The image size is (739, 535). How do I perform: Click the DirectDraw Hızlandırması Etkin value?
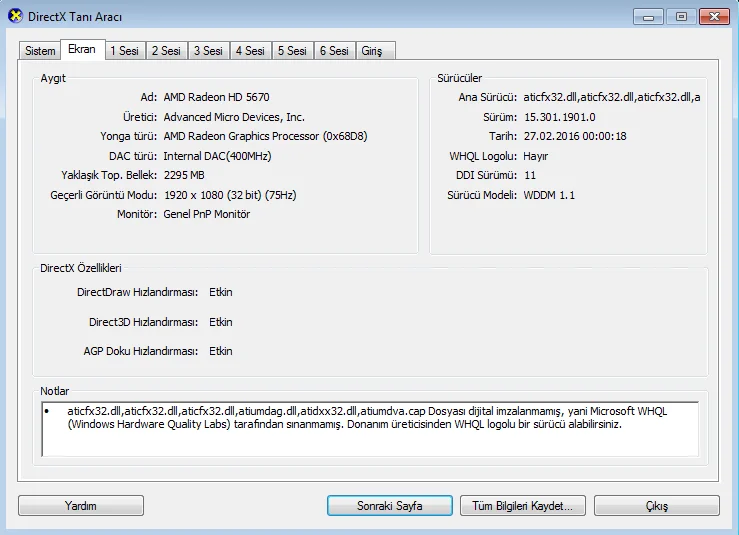[221, 292]
